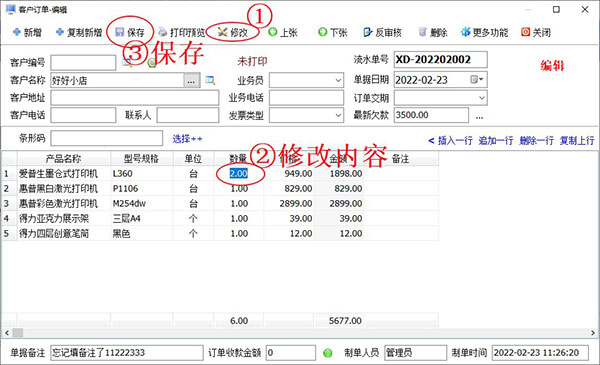Click the ... beside 最新欠款
This screenshot has height=365, width=600.
tap(479, 116)
